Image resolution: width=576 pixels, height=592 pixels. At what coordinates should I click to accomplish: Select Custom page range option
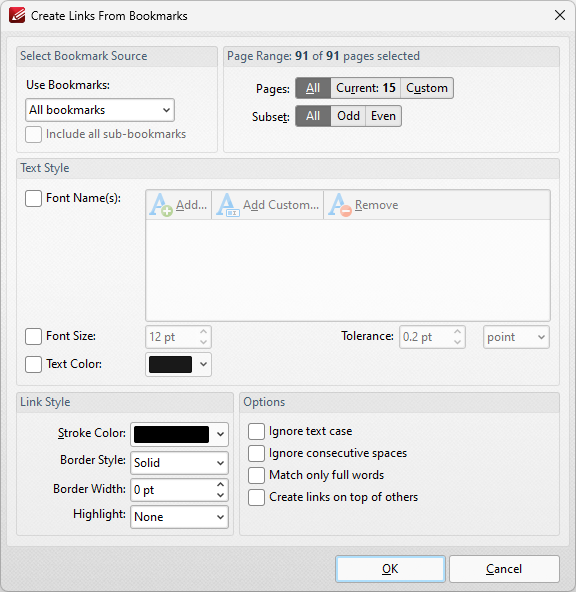427,88
